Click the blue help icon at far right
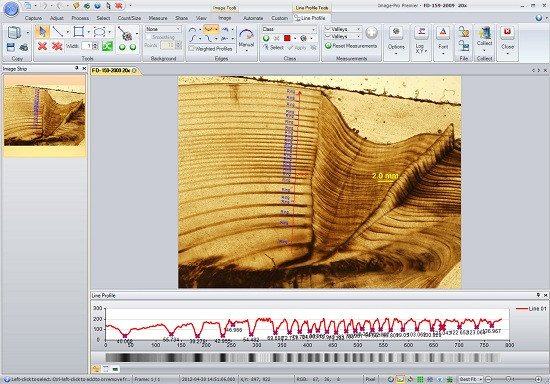The width and height of the screenshot is (550, 384). pos(539,18)
